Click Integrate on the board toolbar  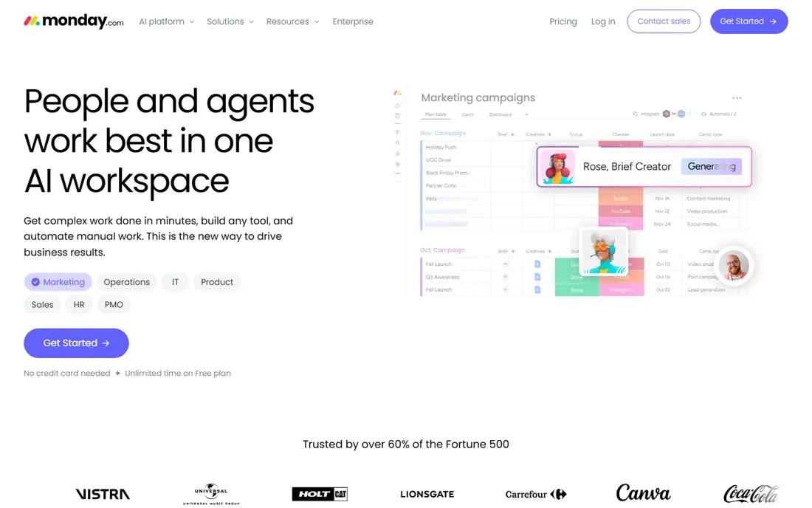point(647,114)
